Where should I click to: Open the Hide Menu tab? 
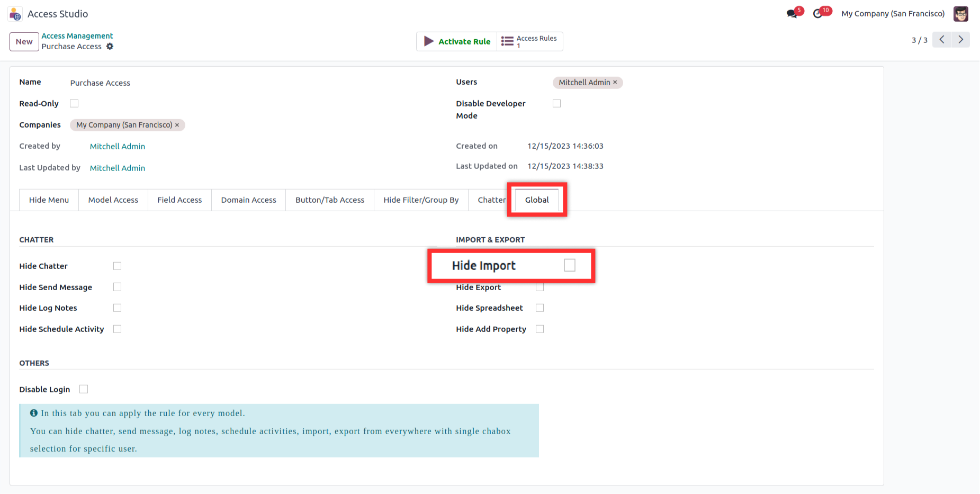49,200
